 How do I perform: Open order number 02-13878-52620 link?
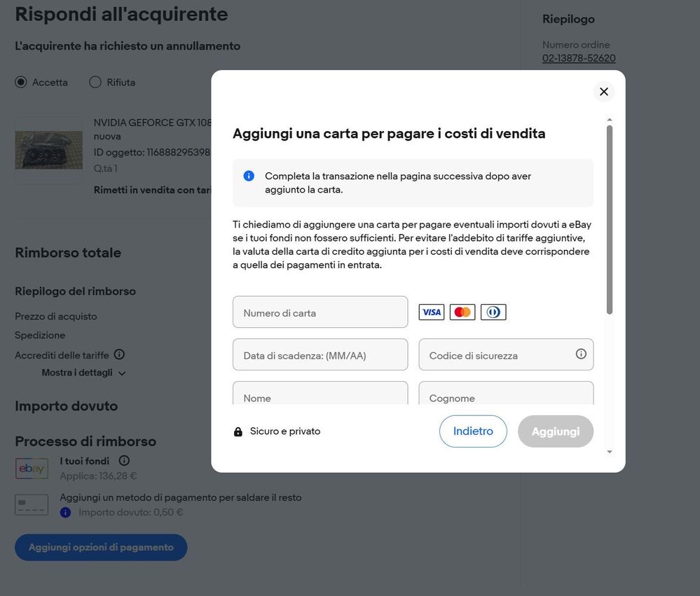pos(579,58)
